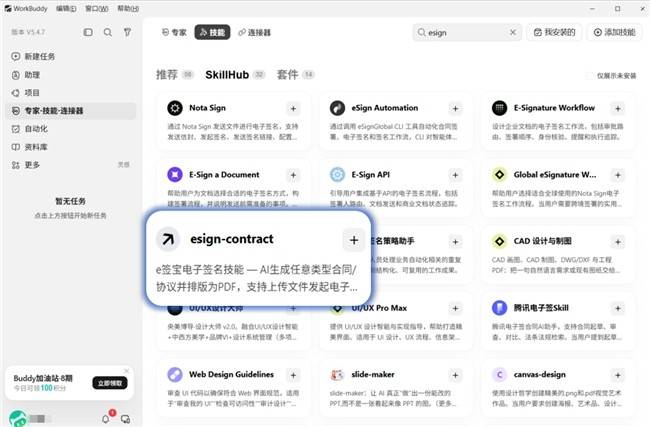
Task: Click the Nota Sign gear icon
Action: (x=175, y=108)
